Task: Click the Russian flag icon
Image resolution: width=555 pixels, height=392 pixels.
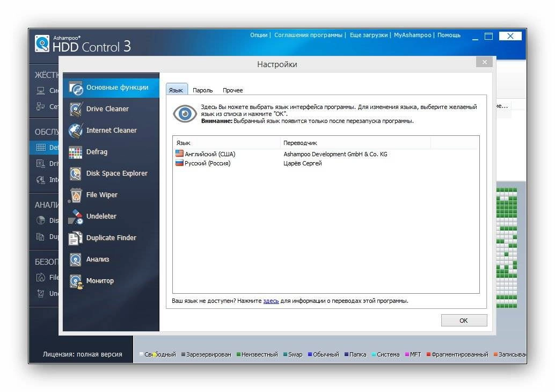Action: [x=179, y=163]
